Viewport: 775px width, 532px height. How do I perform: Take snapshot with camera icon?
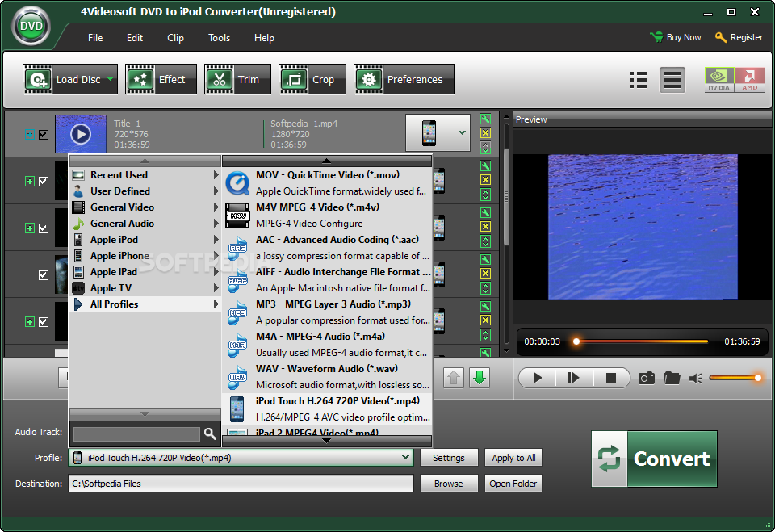647,379
